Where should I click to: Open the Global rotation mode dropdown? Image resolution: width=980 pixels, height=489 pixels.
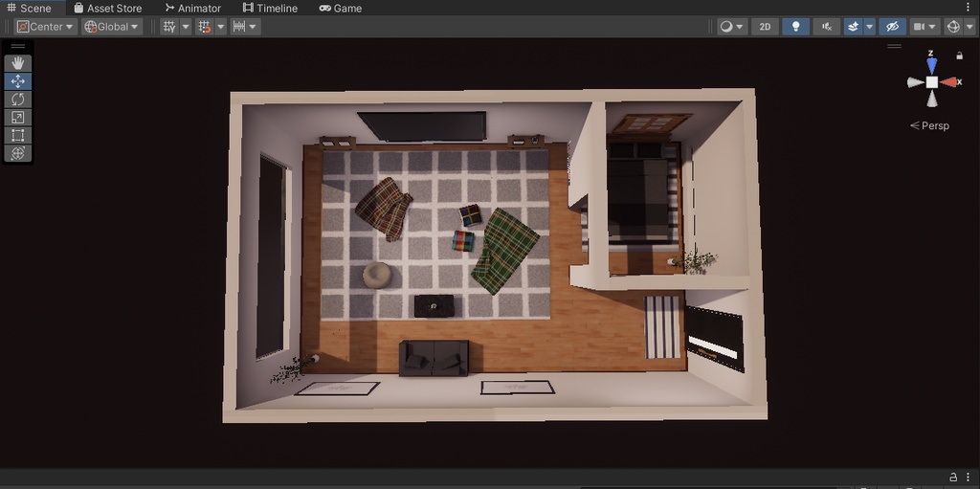tap(112, 27)
